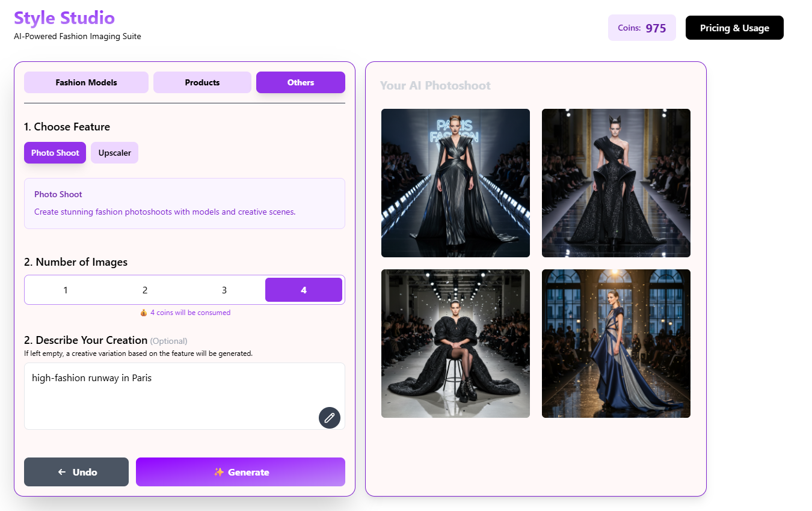Viewport: 812px width, 511px height.
Task: Open the image of the model with cat-ear headpiece
Action: pyautogui.click(x=616, y=183)
